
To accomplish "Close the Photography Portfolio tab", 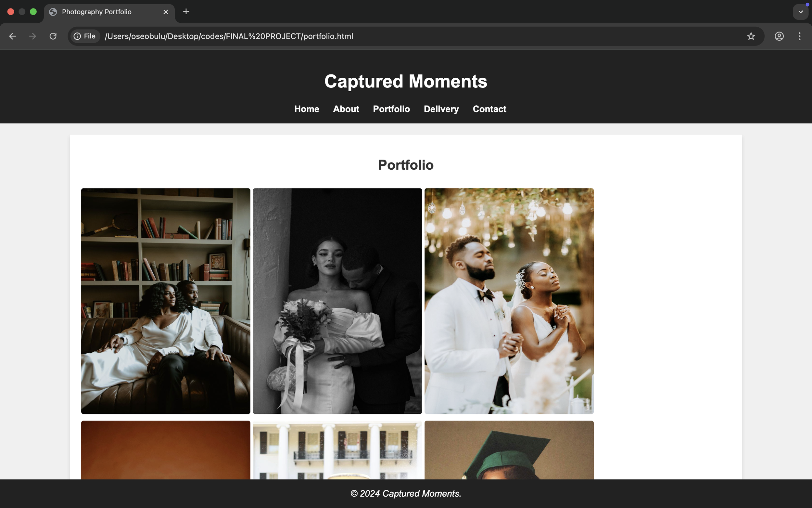I will (166, 12).
